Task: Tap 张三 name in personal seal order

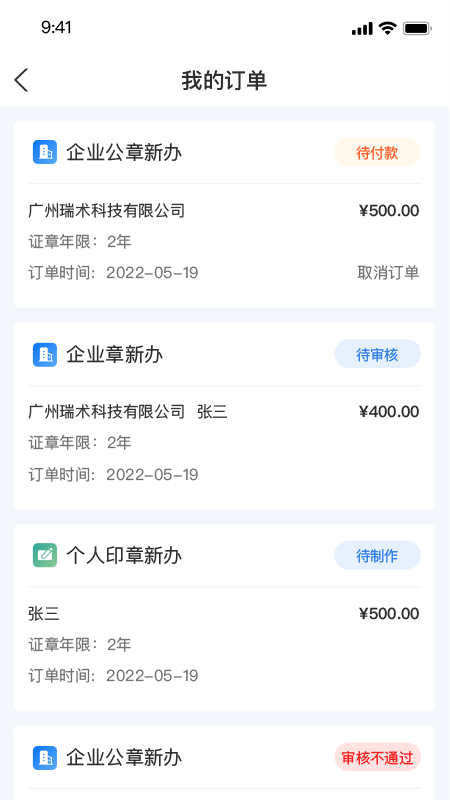Action: (x=44, y=613)
